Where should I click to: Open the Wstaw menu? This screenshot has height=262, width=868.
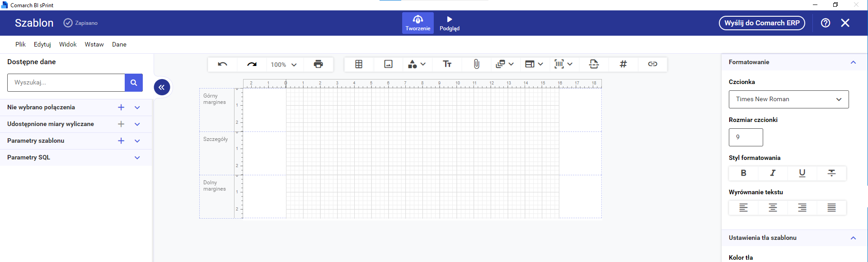click(94, 44)
